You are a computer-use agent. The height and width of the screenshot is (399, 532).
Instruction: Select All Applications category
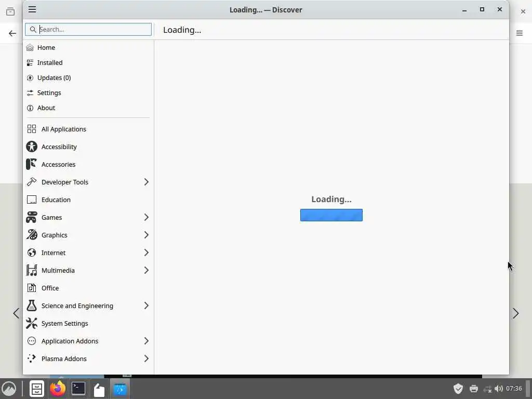pyautogui.click(x=88, y=129)
